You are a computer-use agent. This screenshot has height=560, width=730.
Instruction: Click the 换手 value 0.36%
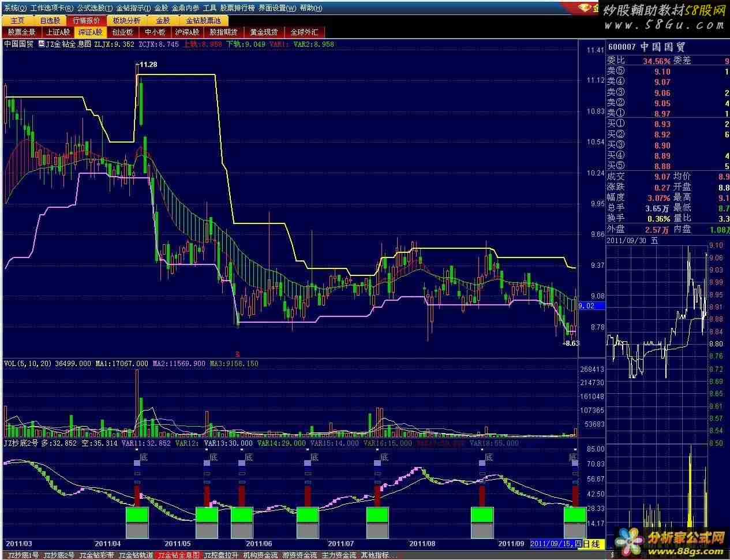tap(658, 219)
